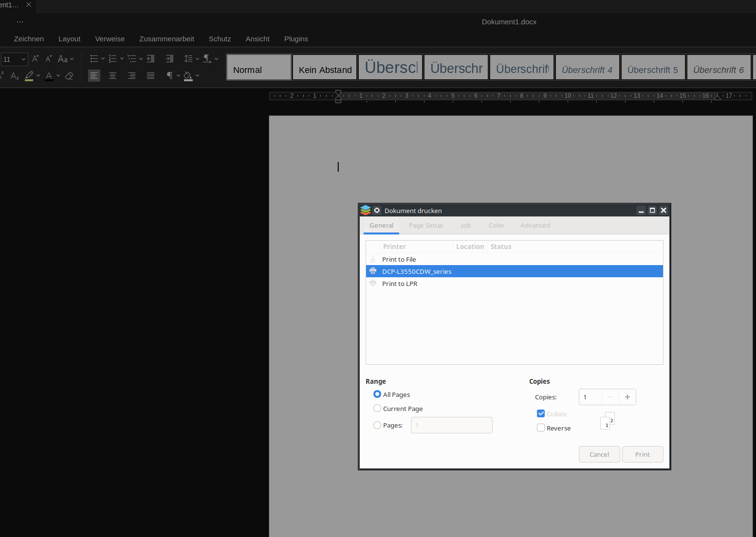
Task: Open the Layout menu tab
Action: pos(70,39)
